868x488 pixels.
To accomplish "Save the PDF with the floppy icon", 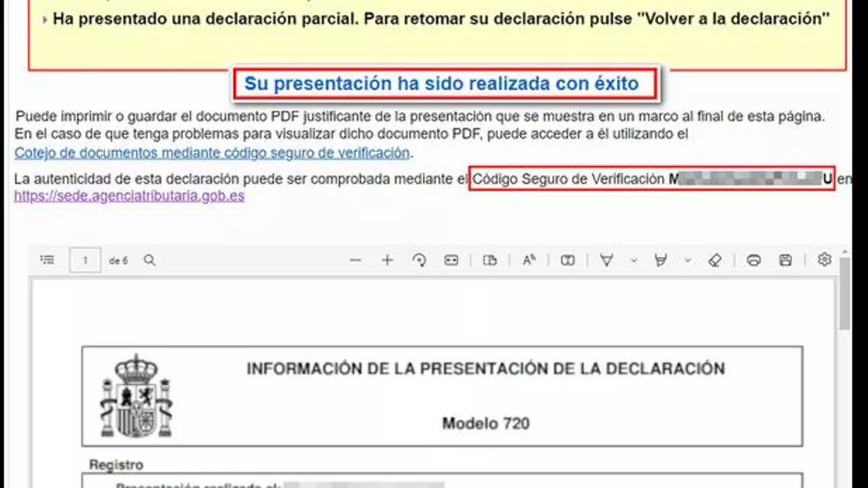I will [785, 260].
